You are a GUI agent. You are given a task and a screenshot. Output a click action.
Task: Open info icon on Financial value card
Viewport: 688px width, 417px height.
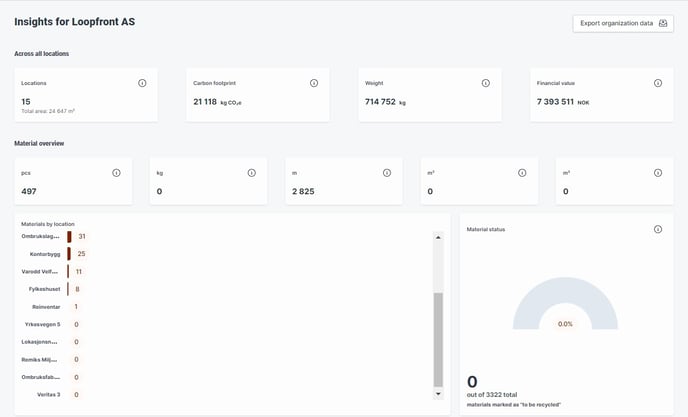click(658, 83)
